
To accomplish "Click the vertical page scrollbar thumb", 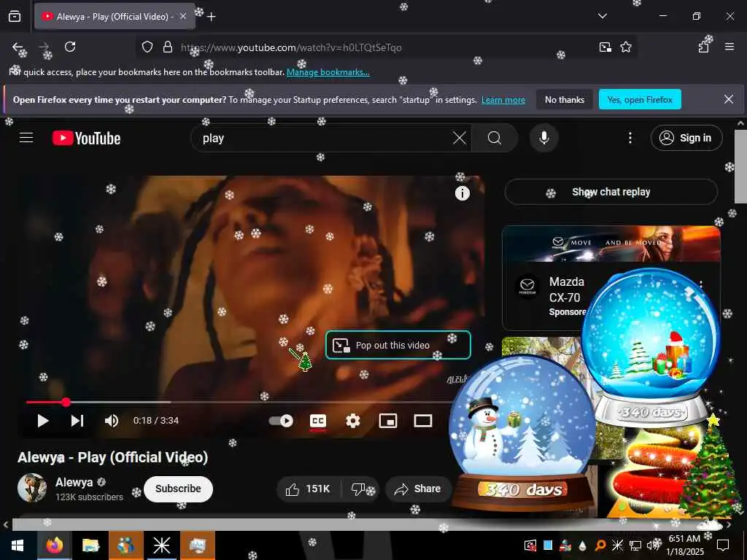I will tap(740, 166).
